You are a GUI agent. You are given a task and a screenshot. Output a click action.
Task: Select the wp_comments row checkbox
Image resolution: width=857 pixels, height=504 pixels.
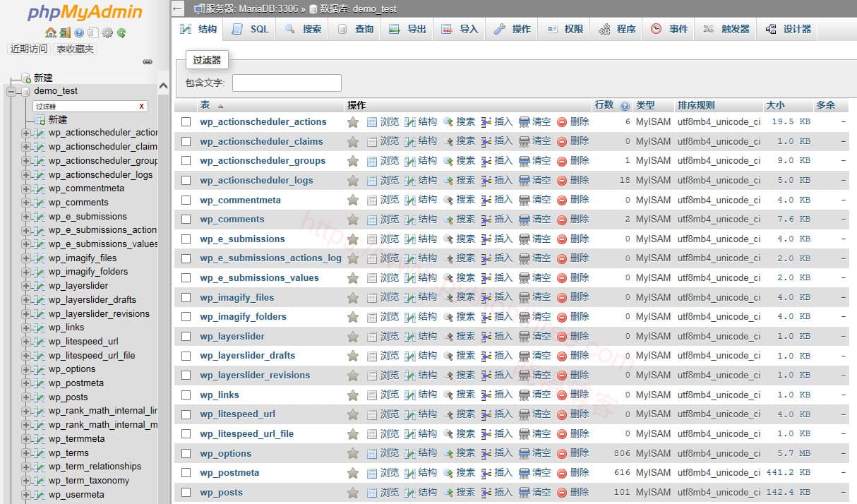[x=186, y=220]
